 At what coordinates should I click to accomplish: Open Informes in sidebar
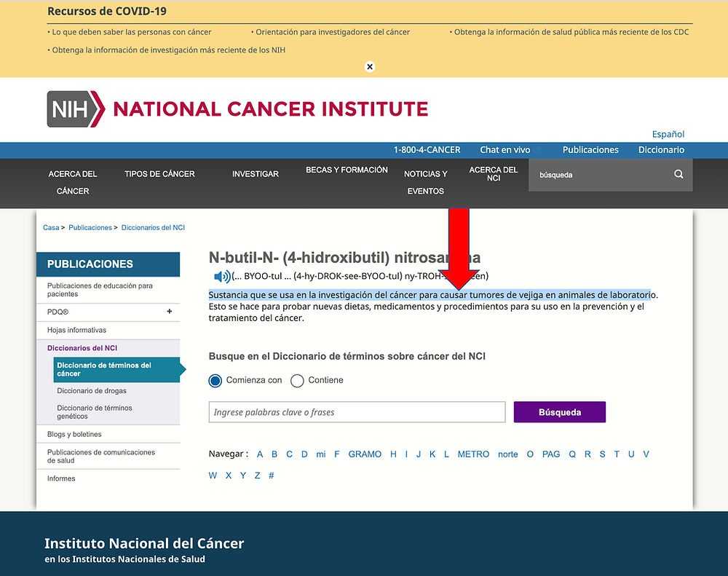pos(61,478)
